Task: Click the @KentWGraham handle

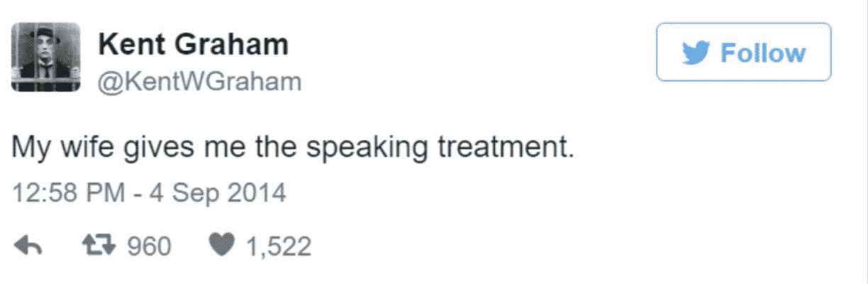Action: (199, 82)
